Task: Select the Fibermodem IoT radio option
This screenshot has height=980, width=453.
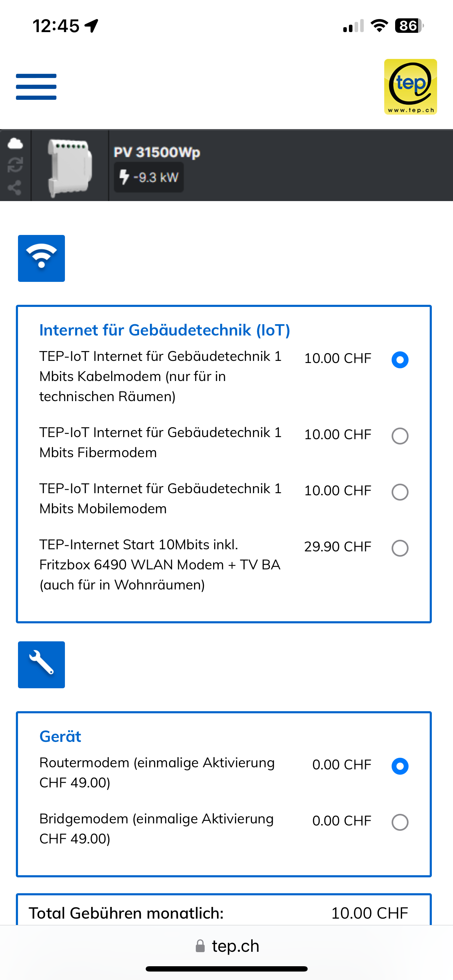Action: [400, 436]
